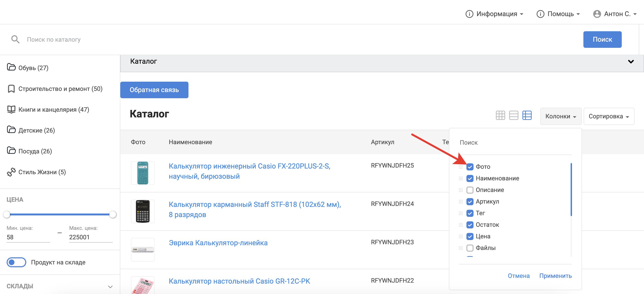Click Отмена in the columns popup
This screenshot has height=294, width=644.
(x=519, y=276)
